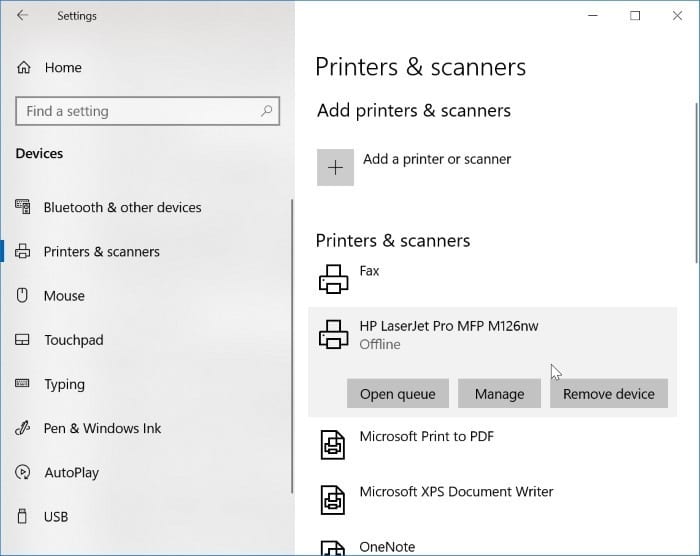700x556 pixels.
Task: Select the Mouse sidebar icon
Action: [22, 295]
